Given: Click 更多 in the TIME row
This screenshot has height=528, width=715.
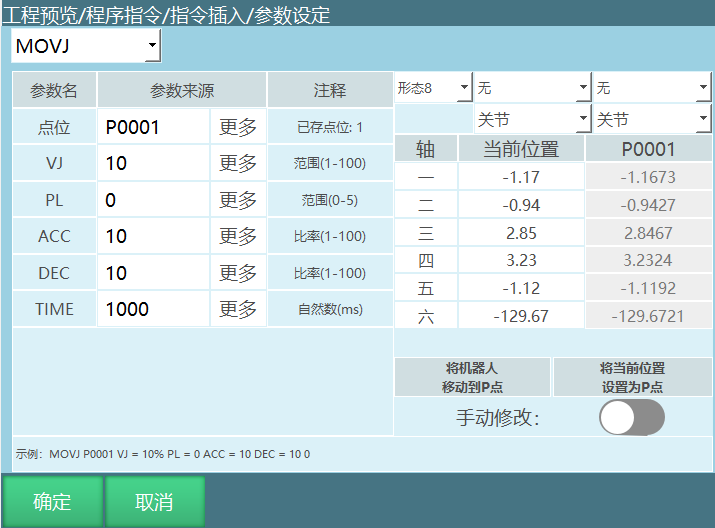Looking at the screenshot, I should [238, 309].
